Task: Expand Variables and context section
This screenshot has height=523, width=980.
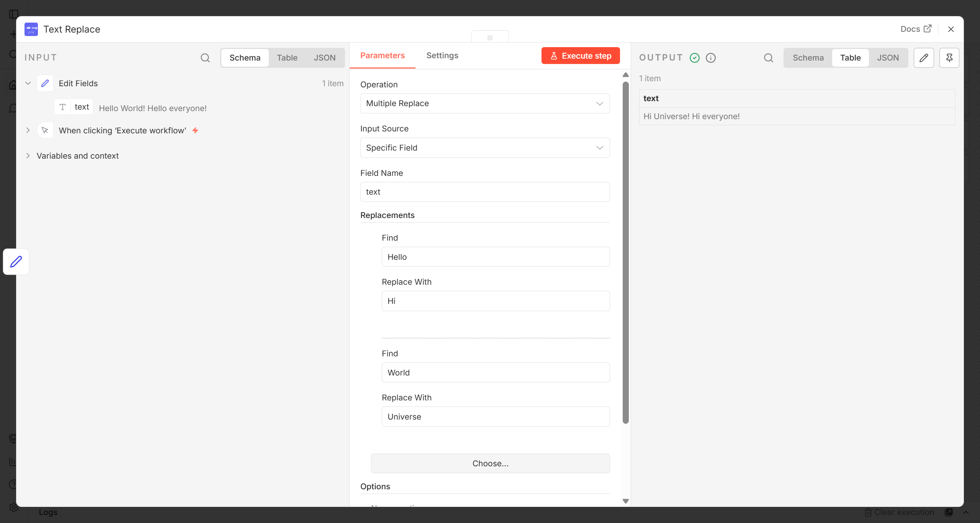Action: coord(28,156)
